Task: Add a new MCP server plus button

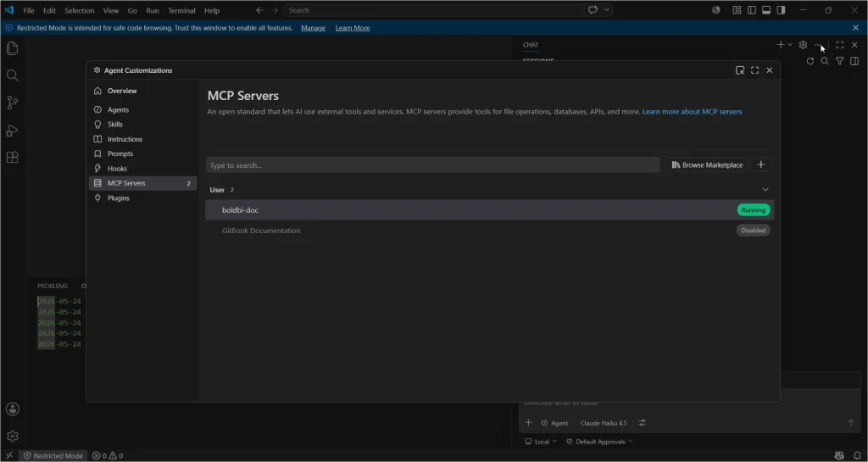Action: pos(760,165)
